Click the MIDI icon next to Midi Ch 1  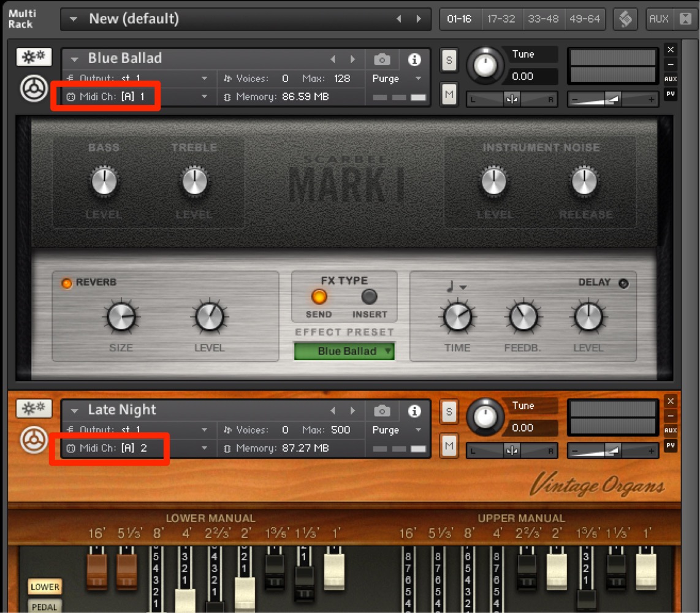pos(70,96)
